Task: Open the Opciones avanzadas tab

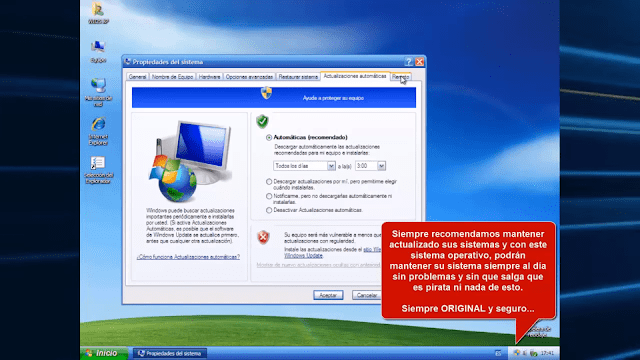Action: (249, 77)
